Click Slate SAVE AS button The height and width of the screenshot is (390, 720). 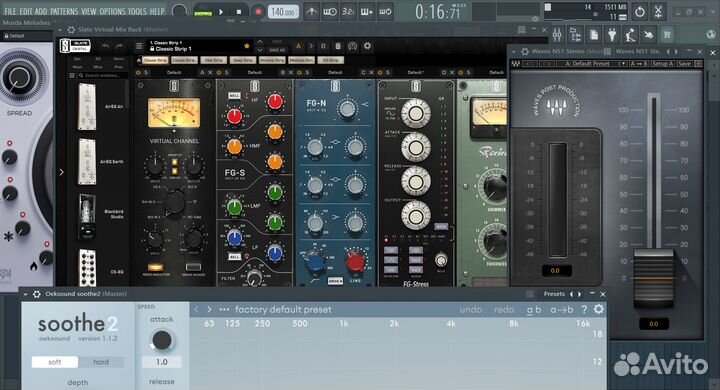click(277, 50)
